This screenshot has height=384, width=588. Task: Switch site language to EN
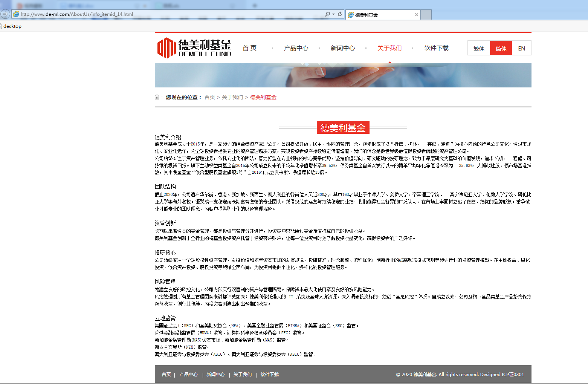(521, 48)
